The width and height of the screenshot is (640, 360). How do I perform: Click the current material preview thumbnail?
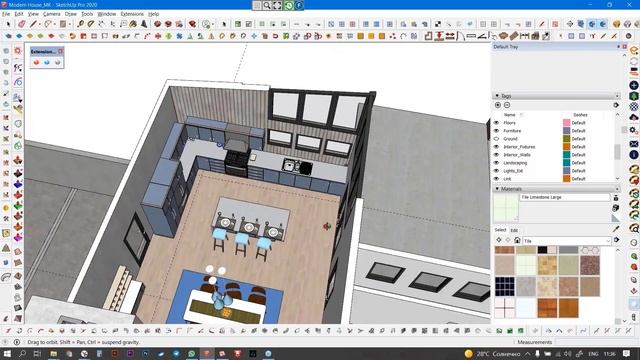(506, 208)
